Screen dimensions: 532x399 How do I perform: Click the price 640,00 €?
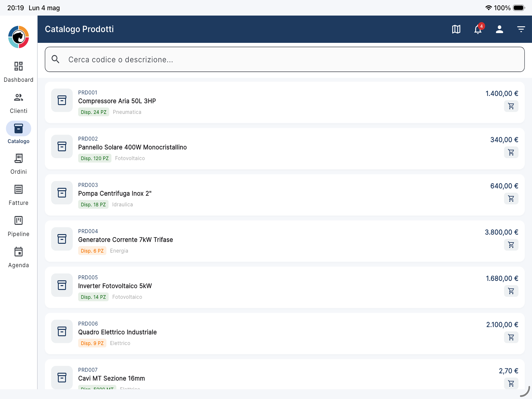504,186
